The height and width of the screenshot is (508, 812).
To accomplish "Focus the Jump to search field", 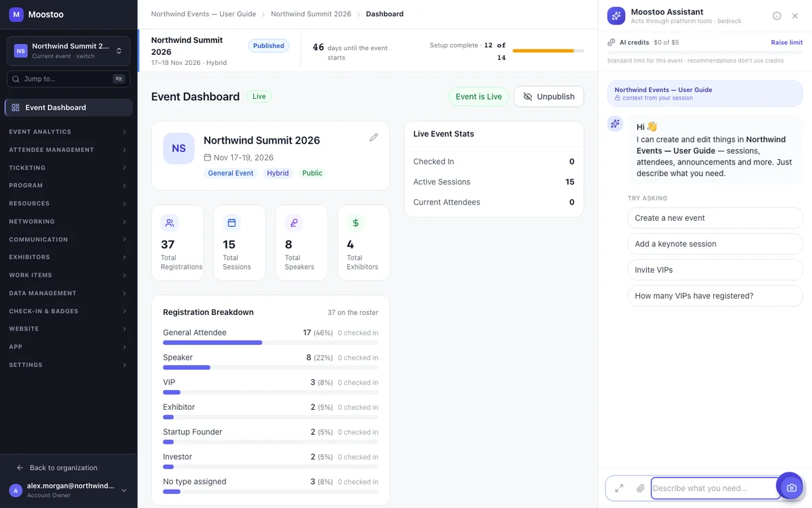I will tap(68, 79).
